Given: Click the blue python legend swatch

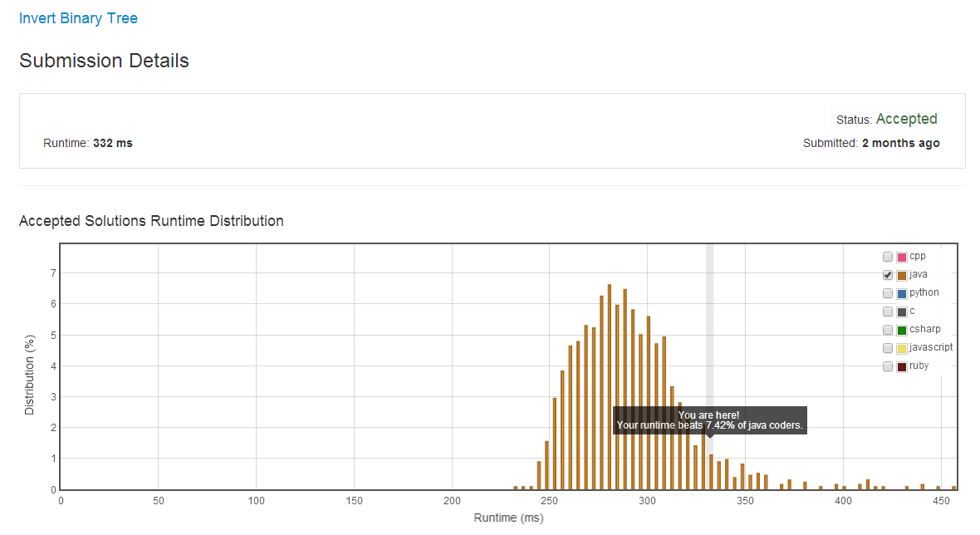Looking at the screenshot, I should coord(902,293).
